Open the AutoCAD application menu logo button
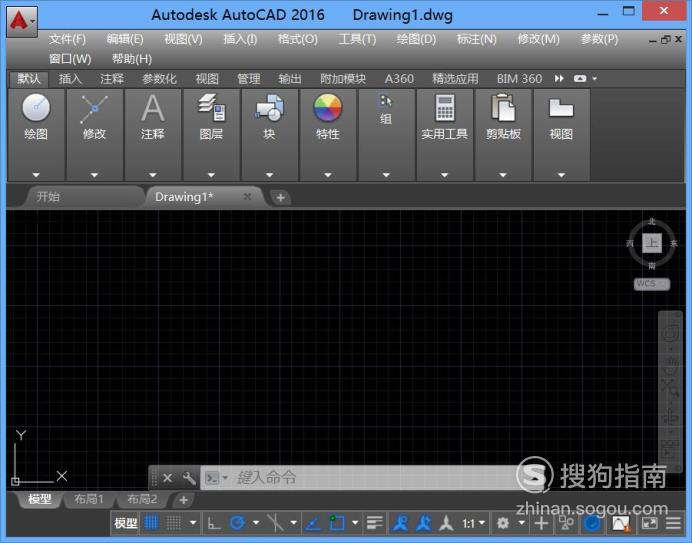The image size is (692, 543). pos(21,21)
